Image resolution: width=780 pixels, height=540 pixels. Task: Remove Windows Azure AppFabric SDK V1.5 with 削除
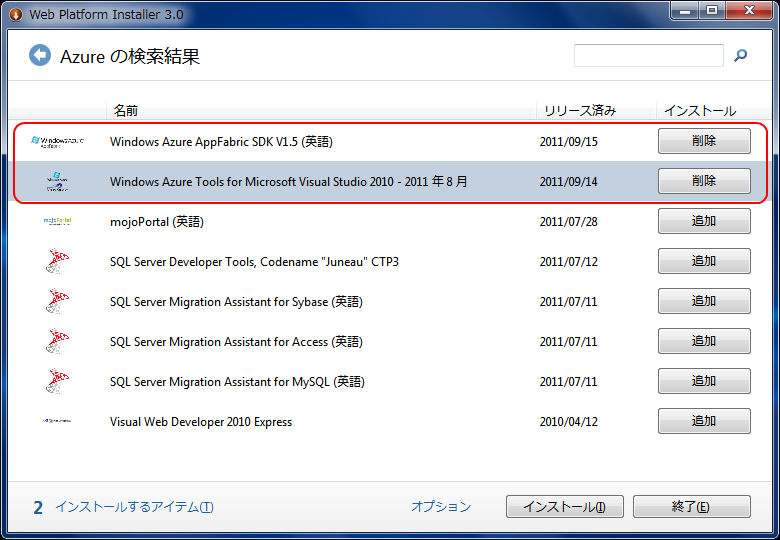704,141
